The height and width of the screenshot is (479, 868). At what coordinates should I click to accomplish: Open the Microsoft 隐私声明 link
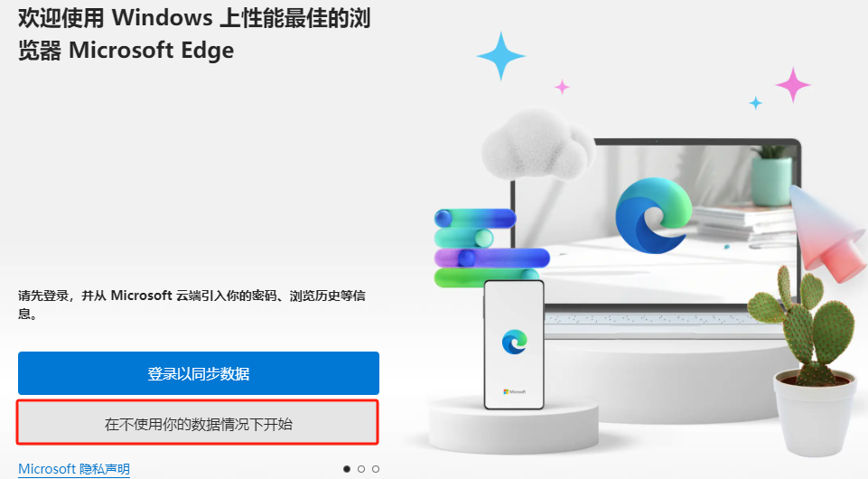click(x=74, y=469)
